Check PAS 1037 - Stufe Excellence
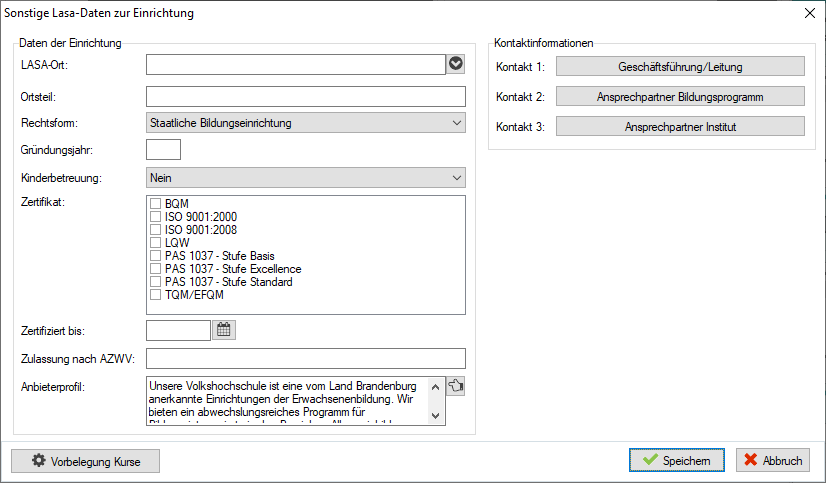826x483 pixels. coord(155,269)
